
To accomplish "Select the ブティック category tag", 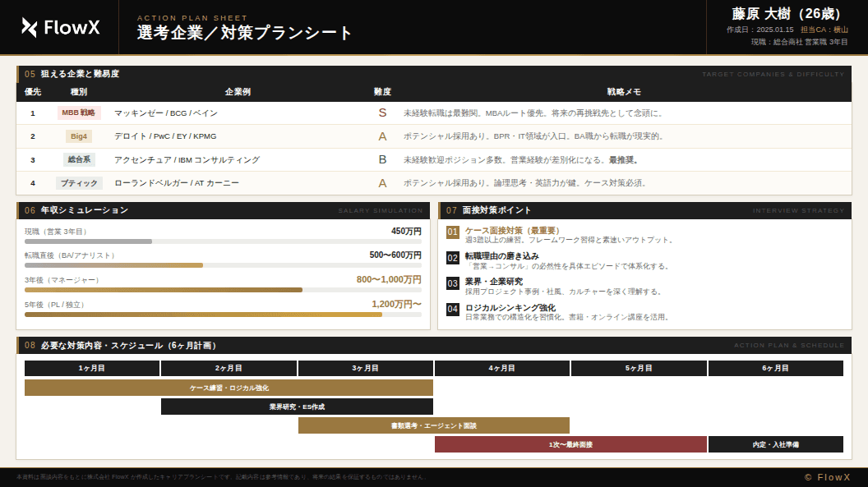I will point(79,183).
